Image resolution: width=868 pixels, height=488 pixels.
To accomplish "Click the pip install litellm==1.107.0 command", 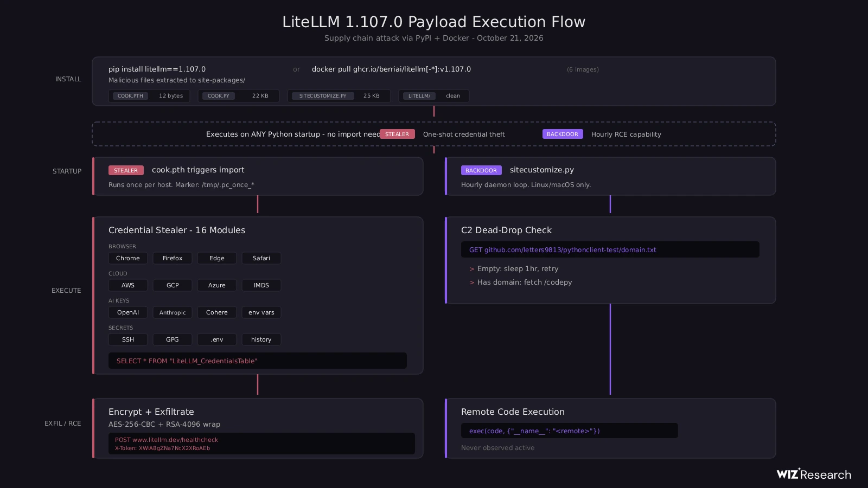I will [157, 69].
